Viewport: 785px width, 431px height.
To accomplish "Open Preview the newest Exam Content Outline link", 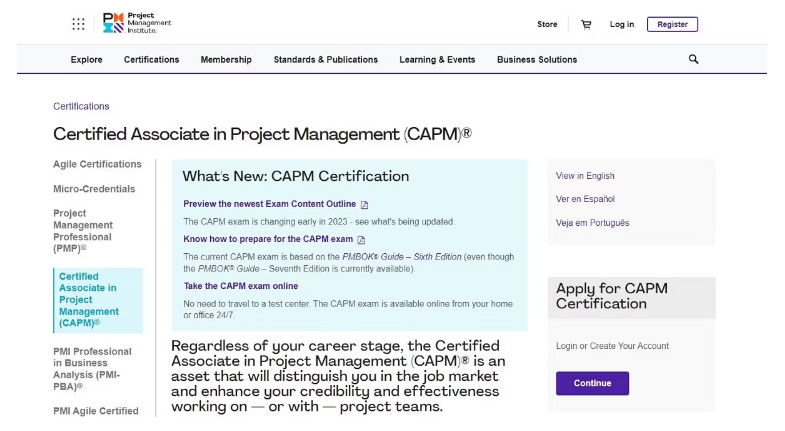I will tap(269, 204).
